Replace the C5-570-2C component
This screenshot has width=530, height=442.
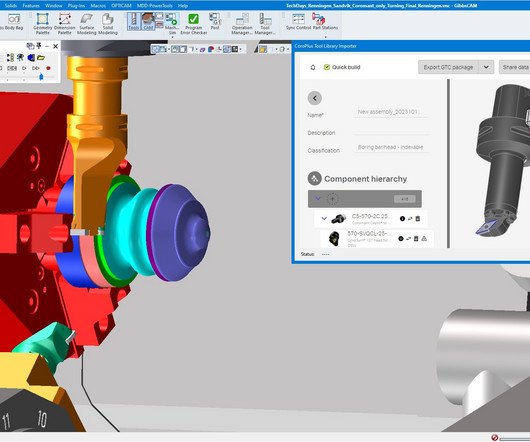coord(410,219)
